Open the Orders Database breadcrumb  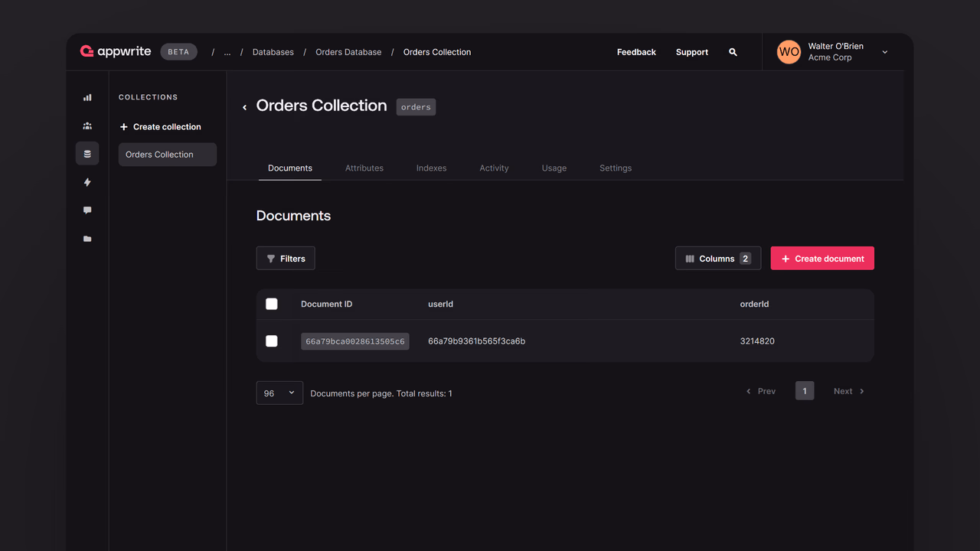(348, 52)
